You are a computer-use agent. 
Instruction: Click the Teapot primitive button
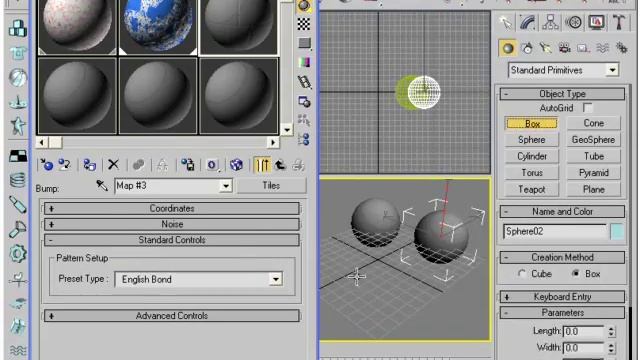[531, 189]
